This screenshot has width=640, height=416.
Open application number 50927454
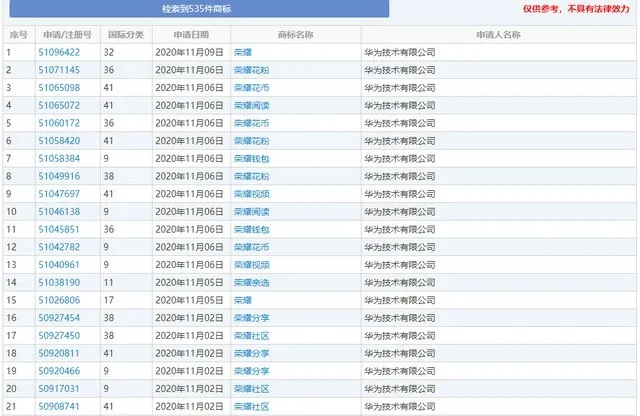point(58,318)
